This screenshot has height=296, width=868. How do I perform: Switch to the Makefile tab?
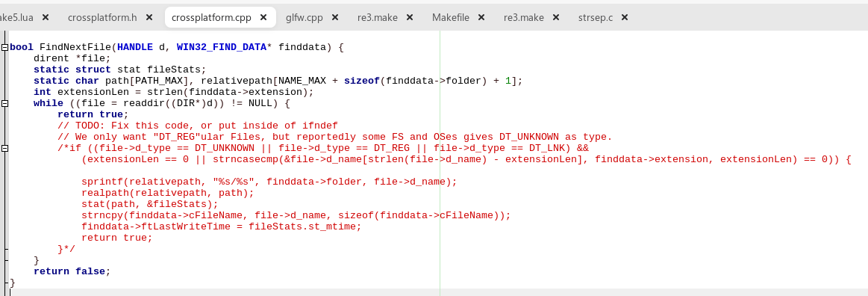(x=451, y=17)
